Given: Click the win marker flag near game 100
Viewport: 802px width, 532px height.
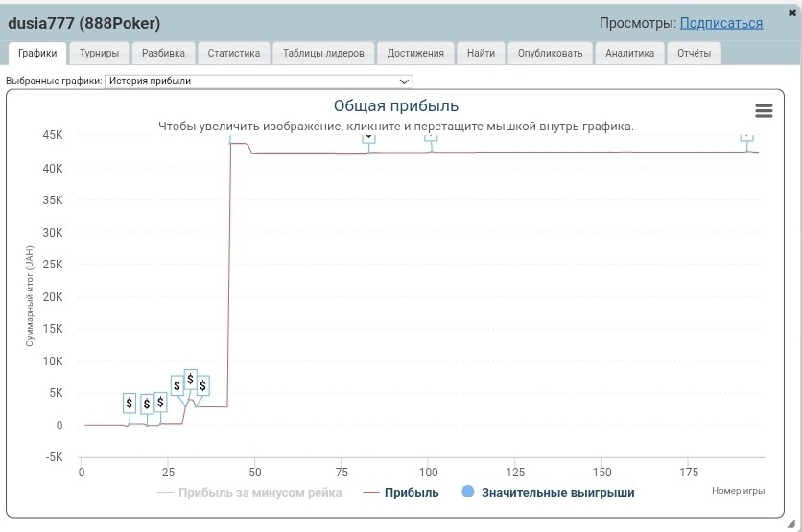Looking at the screenshot, I should [431, 138].
